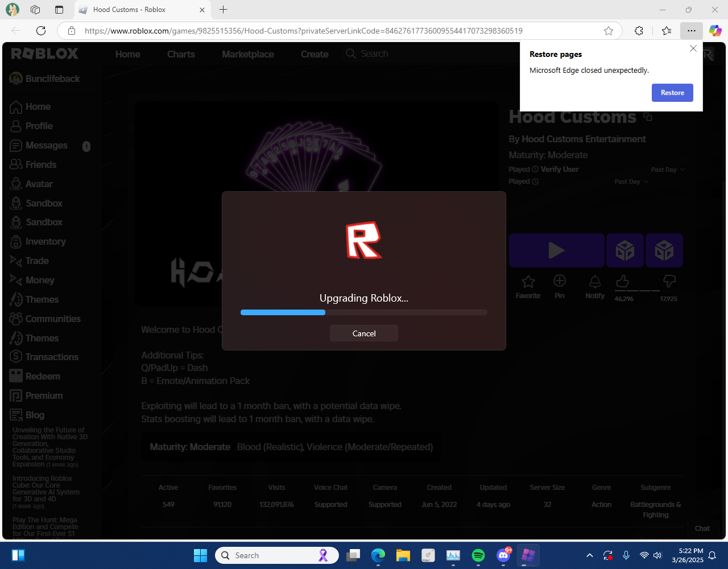Open the Buncliefeback profile link
Viewport: 728px width, 569px height.
44,79
